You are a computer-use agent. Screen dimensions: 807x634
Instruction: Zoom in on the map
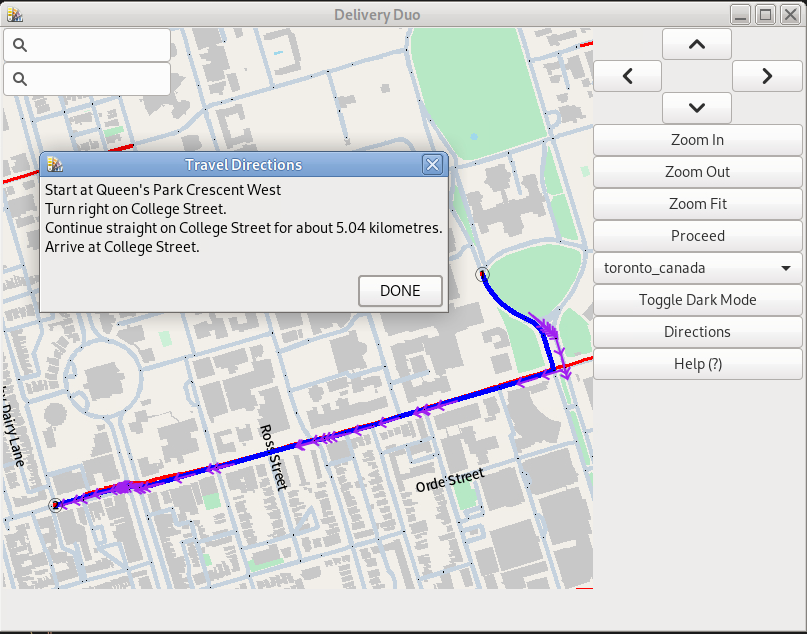pos(697,140)
